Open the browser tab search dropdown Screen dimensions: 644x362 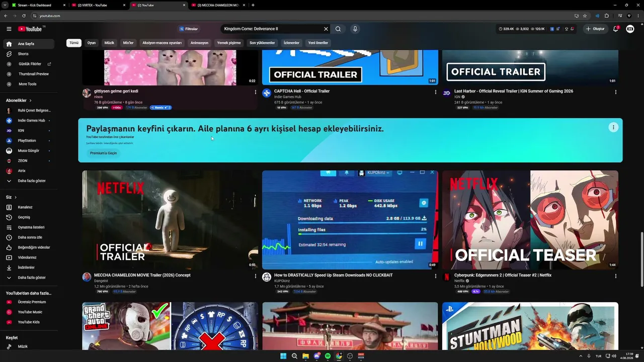tap(4, 5)
